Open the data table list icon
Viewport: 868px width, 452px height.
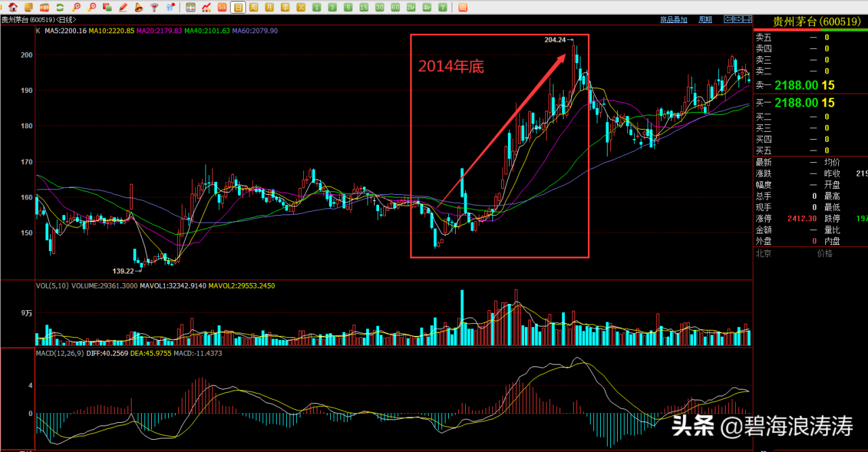tap(191, 7)
